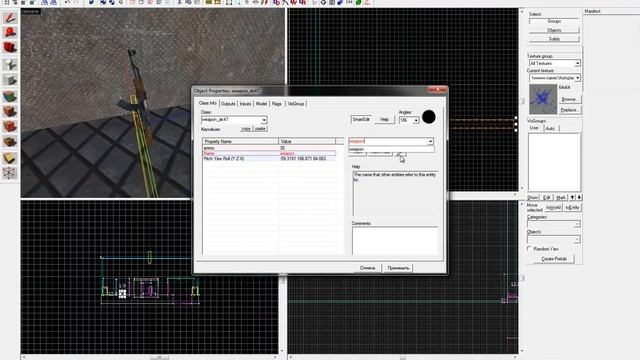Click bottom-left viewport horizontal scrollbar thumb
The width and height of the screenshot is (640, 360).
coord(159,357)
